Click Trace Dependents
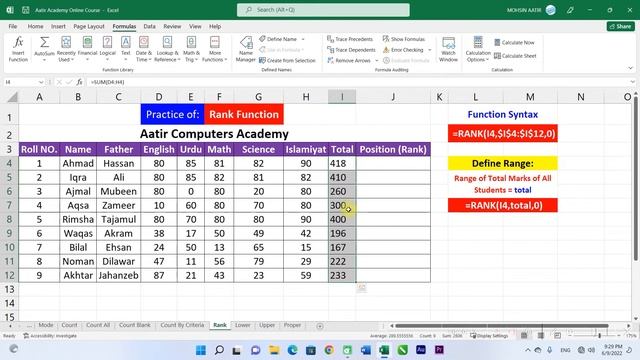Image resolution: width=640 pixels, height=360 pixels. (x=351, y=49)
